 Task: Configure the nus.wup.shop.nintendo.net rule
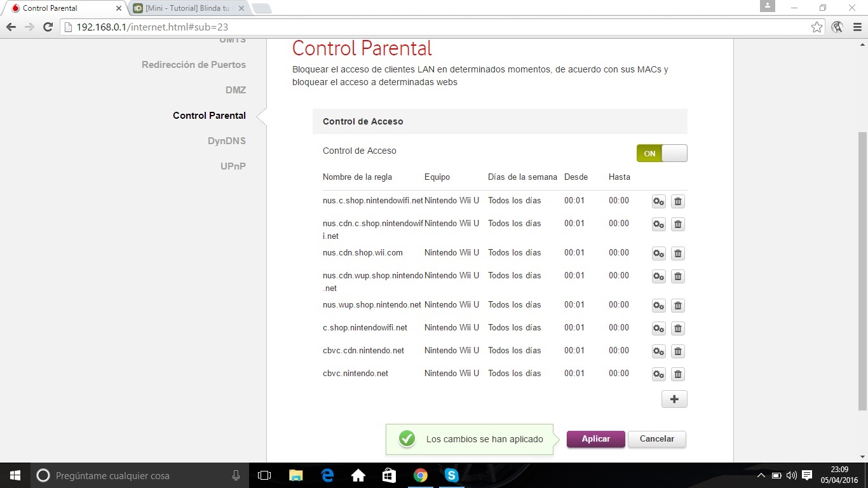[x=658, y=306]
